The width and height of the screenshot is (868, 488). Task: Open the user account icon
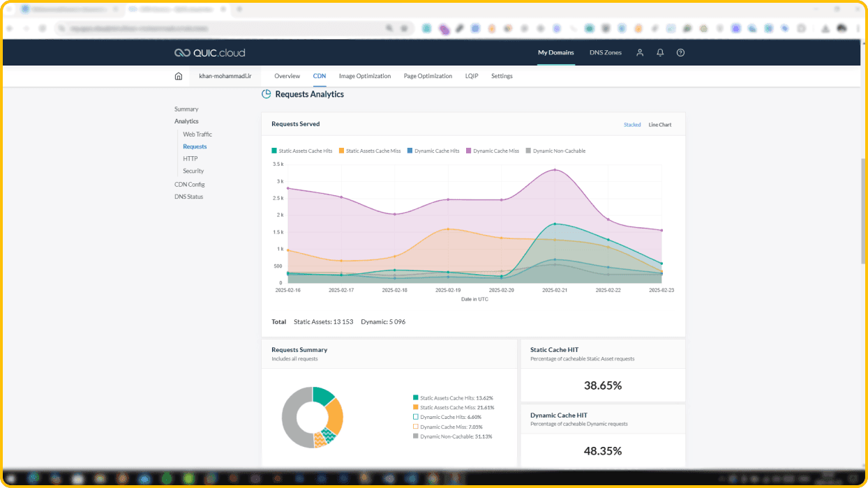[639, 53]
